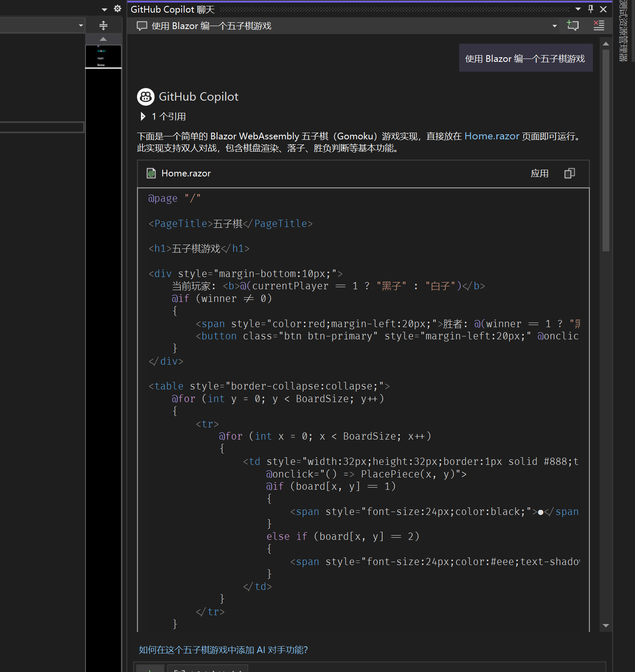This screenshot has height=672, width=635.
Task: Open the chat thread selector dropdown
Action: [x=555, y=26]
